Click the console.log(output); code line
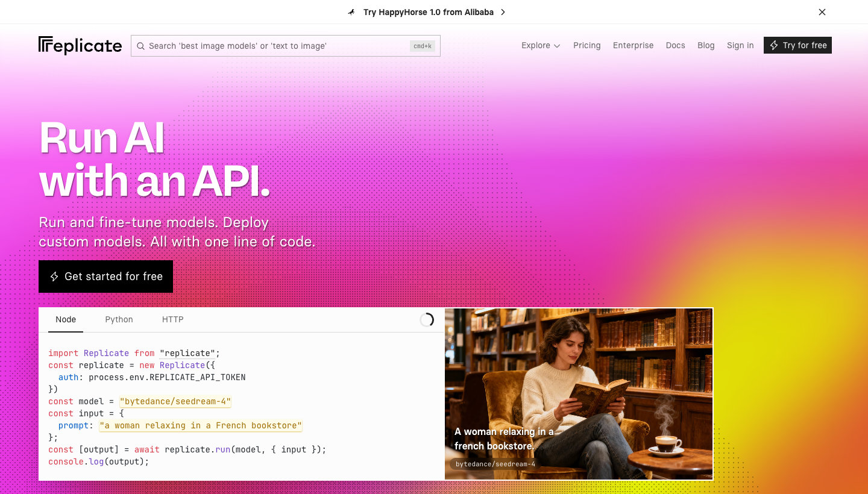This screenshot has height=494, width=868. pyautogui.click(x=98, y=461)
